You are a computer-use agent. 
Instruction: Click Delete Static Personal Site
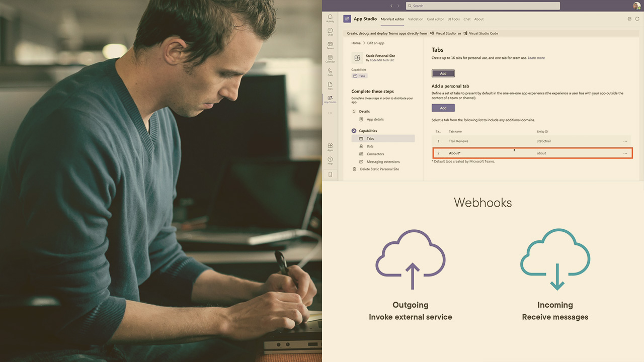coord(379,169)
